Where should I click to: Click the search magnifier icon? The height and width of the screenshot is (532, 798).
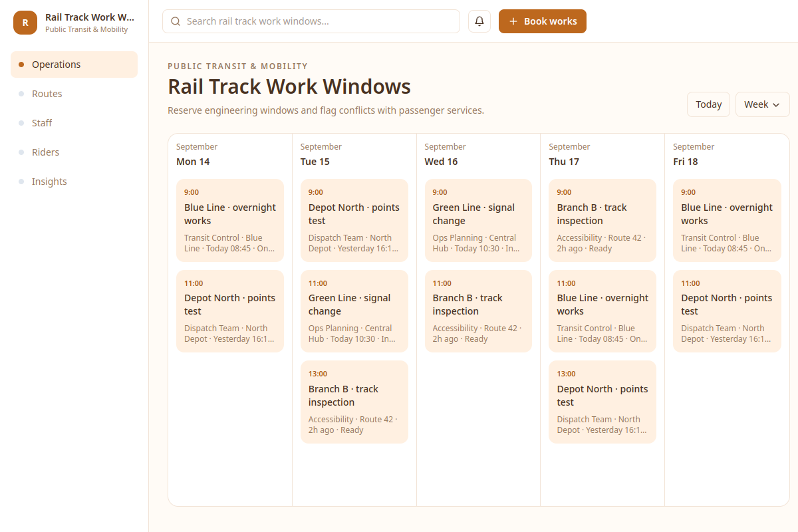(176, 21)
